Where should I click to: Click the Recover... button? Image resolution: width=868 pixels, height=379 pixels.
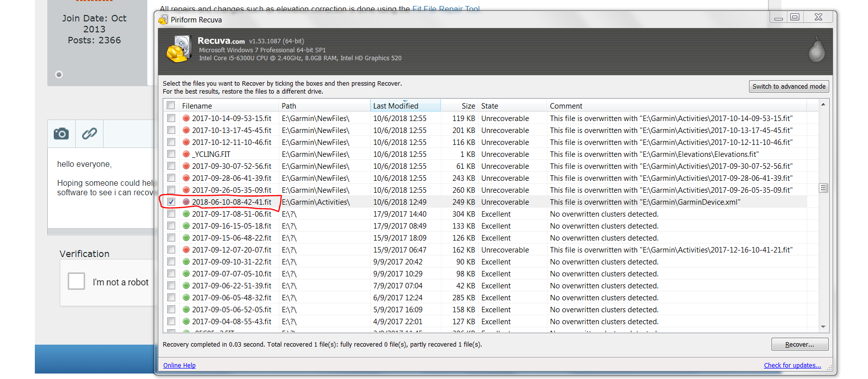pos(800,345)
